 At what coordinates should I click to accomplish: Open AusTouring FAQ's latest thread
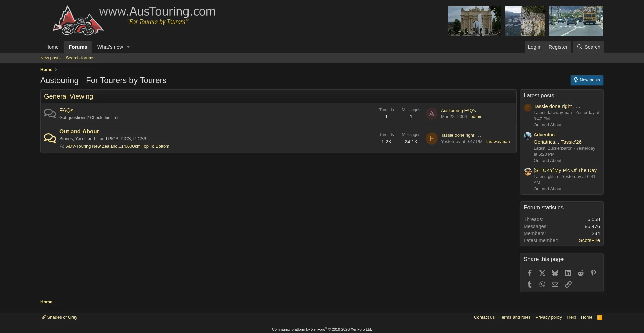[458, 110]
